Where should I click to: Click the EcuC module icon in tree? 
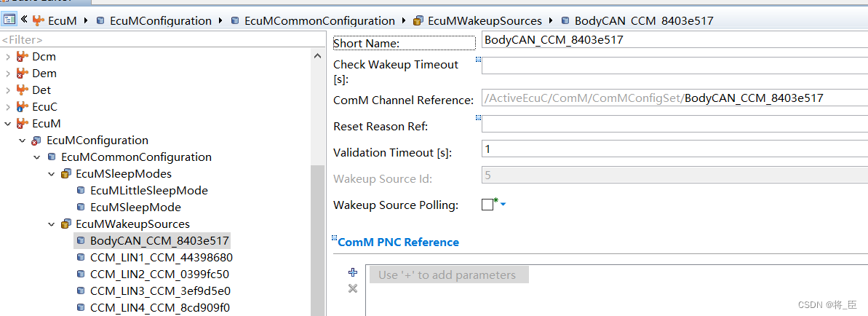click(23, 107)
